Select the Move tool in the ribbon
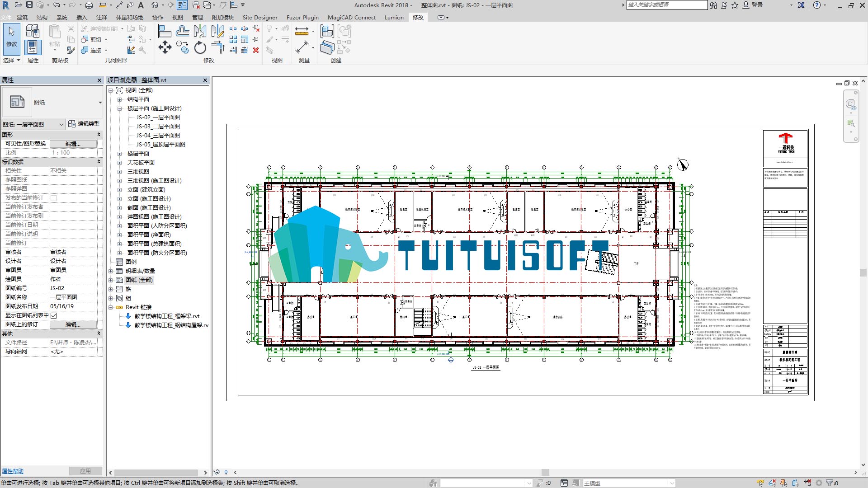This screenshot has height=488, width=868. click(165, 47)
